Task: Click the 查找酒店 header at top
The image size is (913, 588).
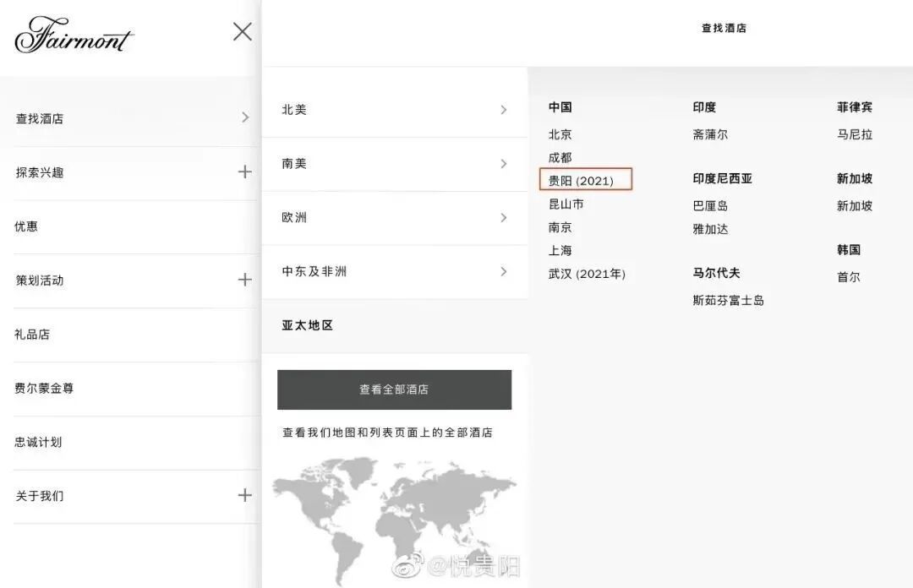Action: pos(724,28)
